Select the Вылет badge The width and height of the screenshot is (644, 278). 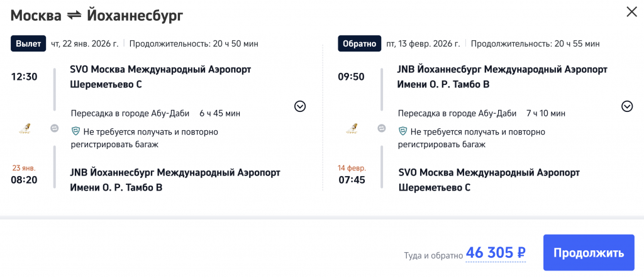[28, 43]
